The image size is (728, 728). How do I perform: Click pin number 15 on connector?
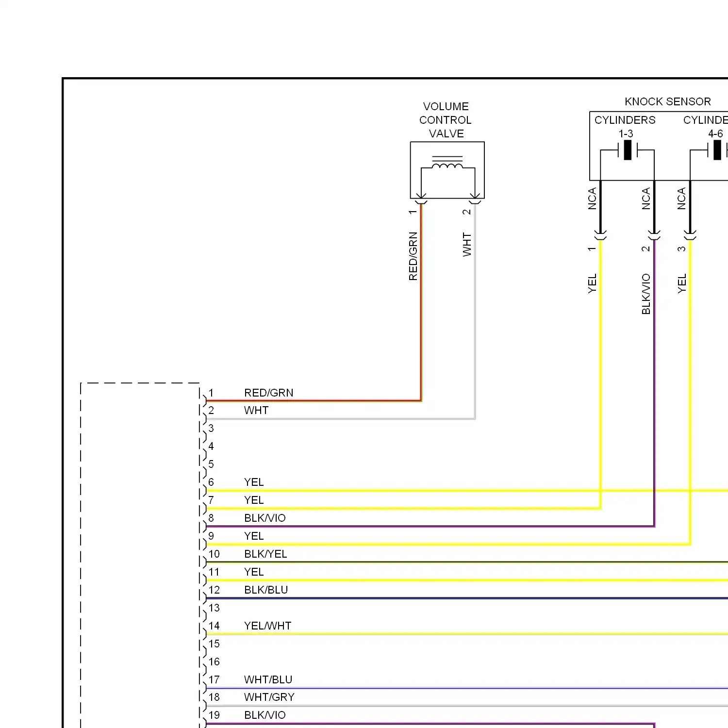pos(214,644)
